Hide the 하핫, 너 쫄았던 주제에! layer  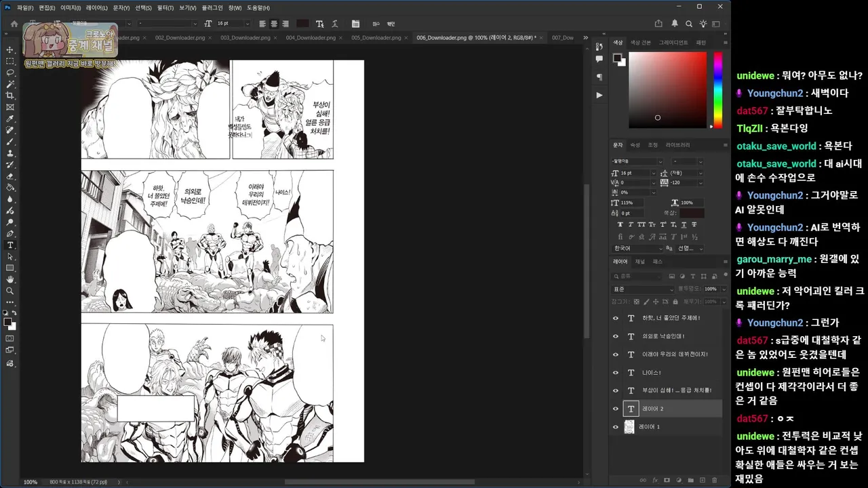point(616,318)
